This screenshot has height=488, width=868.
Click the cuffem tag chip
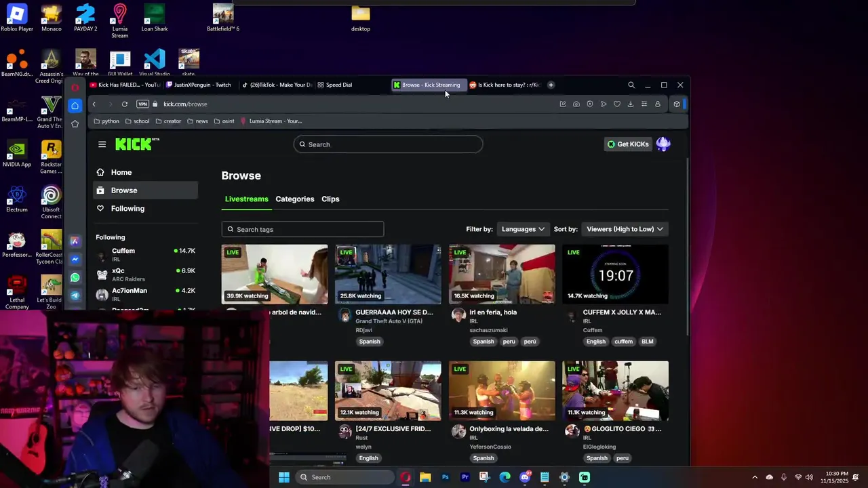coord(623,342)
